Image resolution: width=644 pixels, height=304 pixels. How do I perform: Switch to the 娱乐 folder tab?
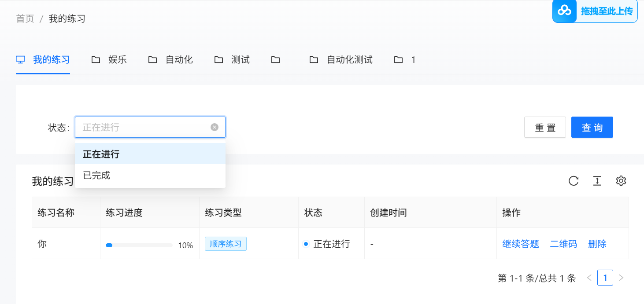[x=109, y=59]
